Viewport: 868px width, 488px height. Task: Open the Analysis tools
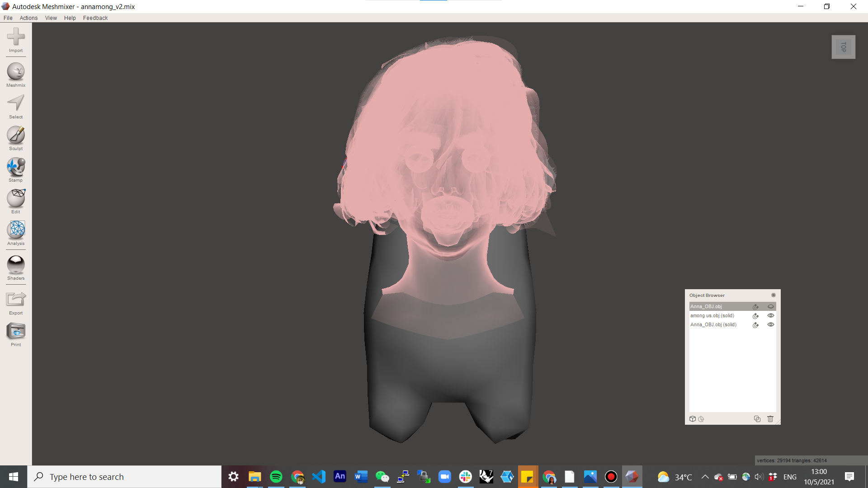[16, 233]
